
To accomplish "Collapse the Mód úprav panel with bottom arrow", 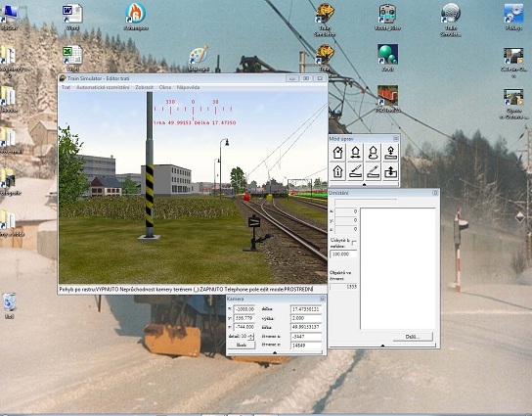I will tap(364, 184).
